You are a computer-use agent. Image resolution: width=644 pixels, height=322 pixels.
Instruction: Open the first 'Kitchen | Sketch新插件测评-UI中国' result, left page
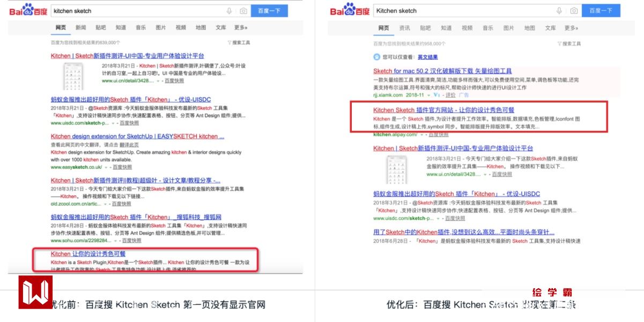pyautogui.click(x=127, y=56)
